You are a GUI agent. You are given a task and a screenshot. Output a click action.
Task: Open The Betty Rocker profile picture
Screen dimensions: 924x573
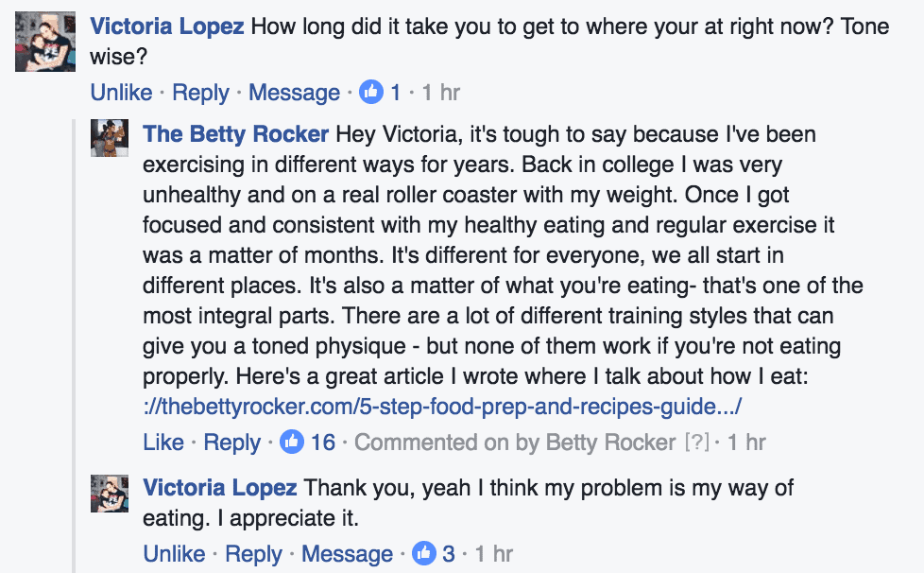tap(110, 138)
